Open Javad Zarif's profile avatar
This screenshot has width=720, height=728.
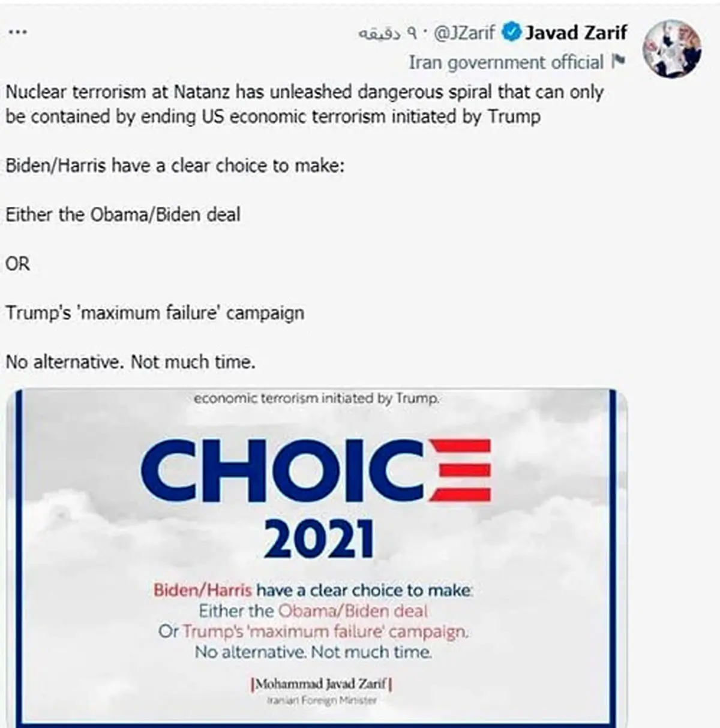click(x=672, y=49)
